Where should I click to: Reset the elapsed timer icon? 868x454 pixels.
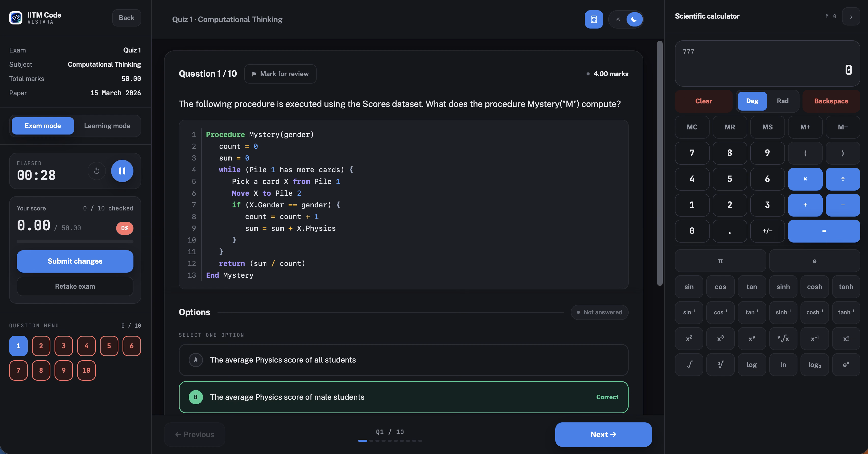(x=97, y=171)
